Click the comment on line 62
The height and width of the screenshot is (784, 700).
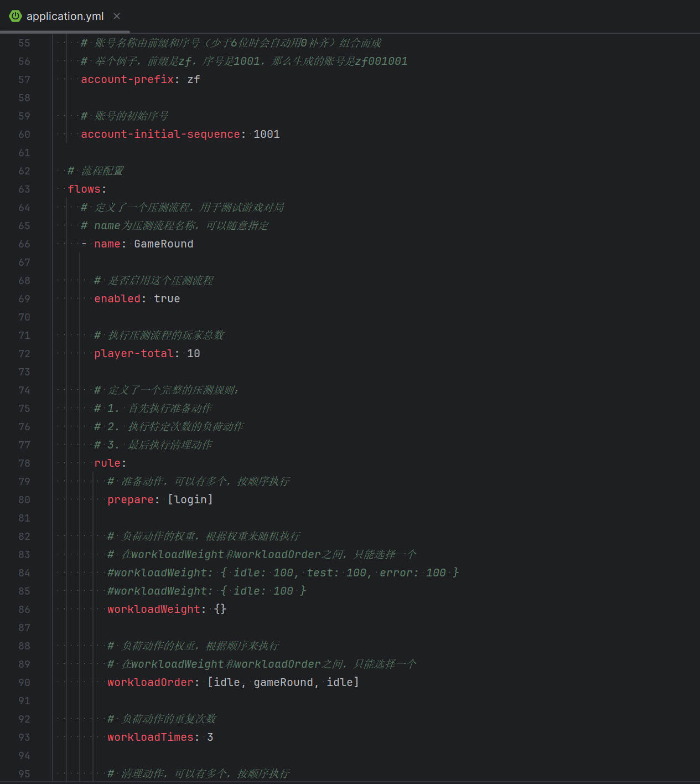click(96, 171)
